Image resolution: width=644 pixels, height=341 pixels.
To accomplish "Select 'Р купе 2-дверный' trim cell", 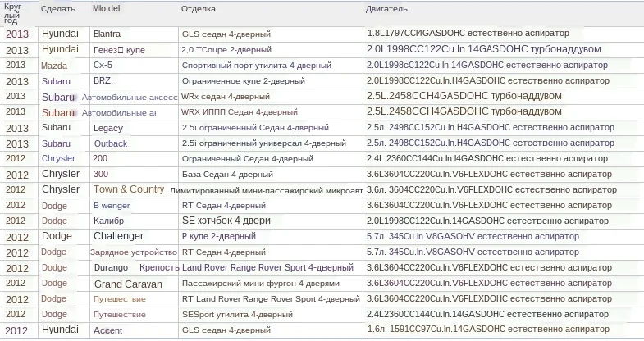I will [219, 236].
